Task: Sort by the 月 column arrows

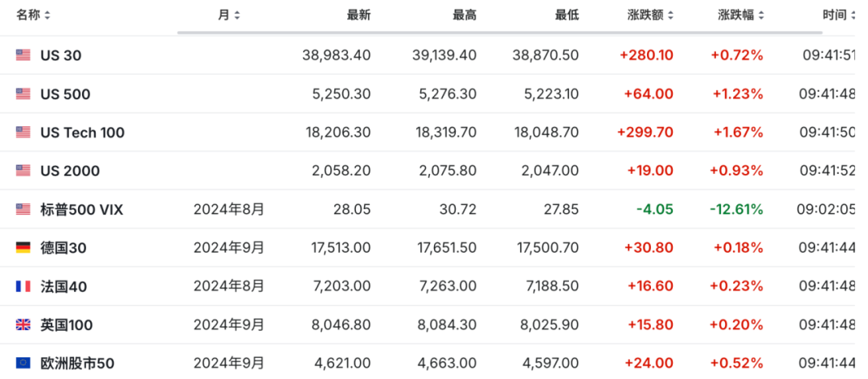Action: coord(228,15)
